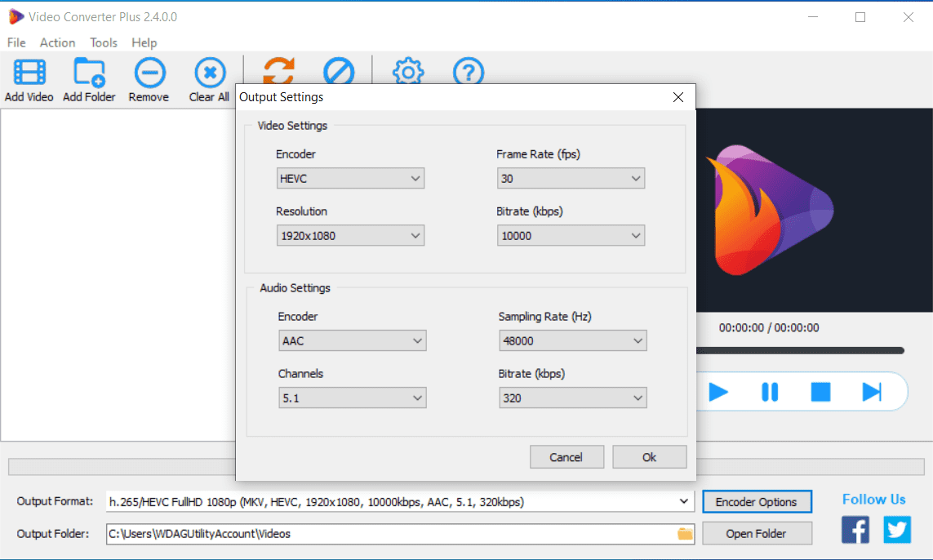
Task: Click the Open Folder button
Action: point(757,534)
